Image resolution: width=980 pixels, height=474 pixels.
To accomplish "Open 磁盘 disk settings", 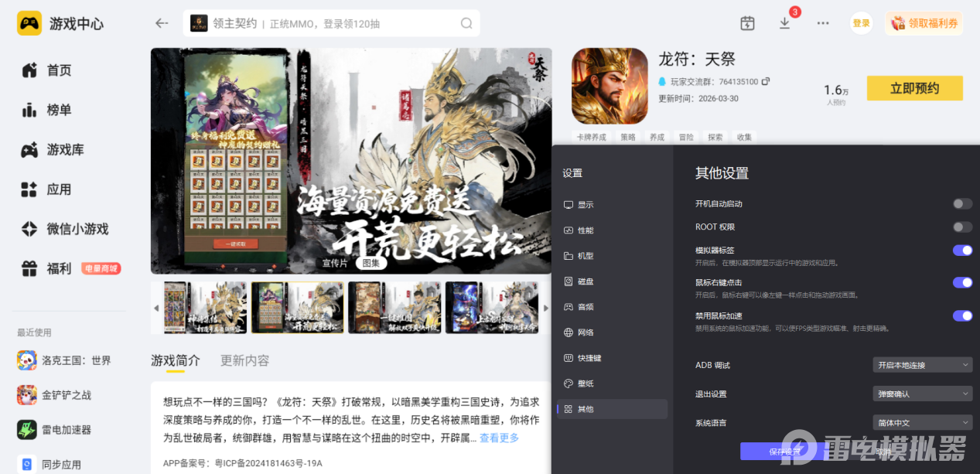I will point(612,281).
